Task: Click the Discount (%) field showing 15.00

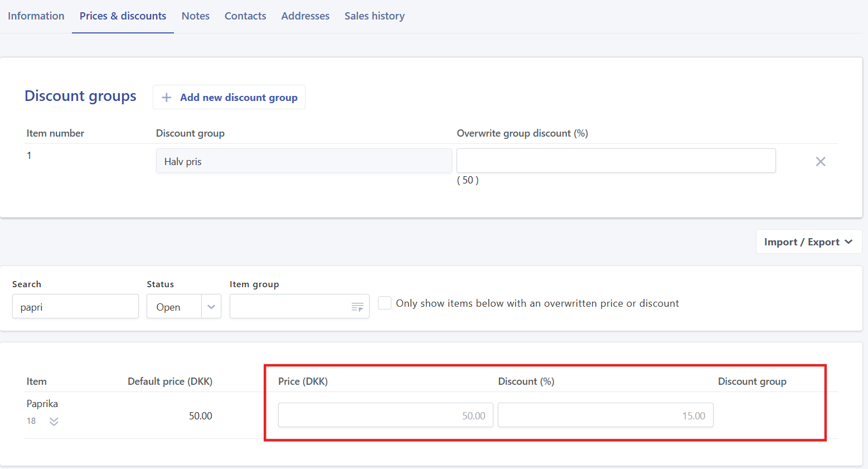Action: [605, 415]
